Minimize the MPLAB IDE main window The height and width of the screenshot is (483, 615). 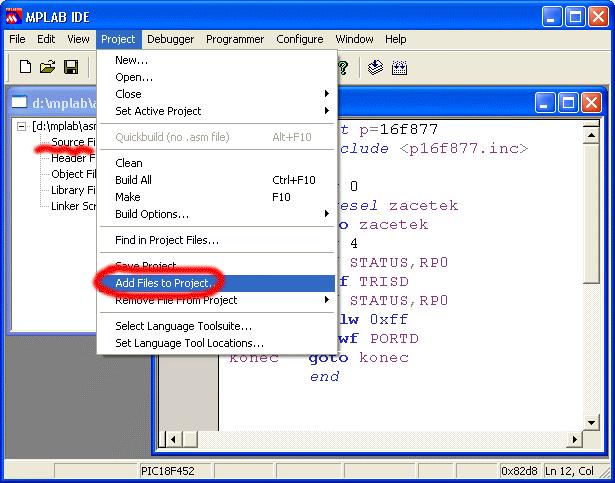pos(552,17)
